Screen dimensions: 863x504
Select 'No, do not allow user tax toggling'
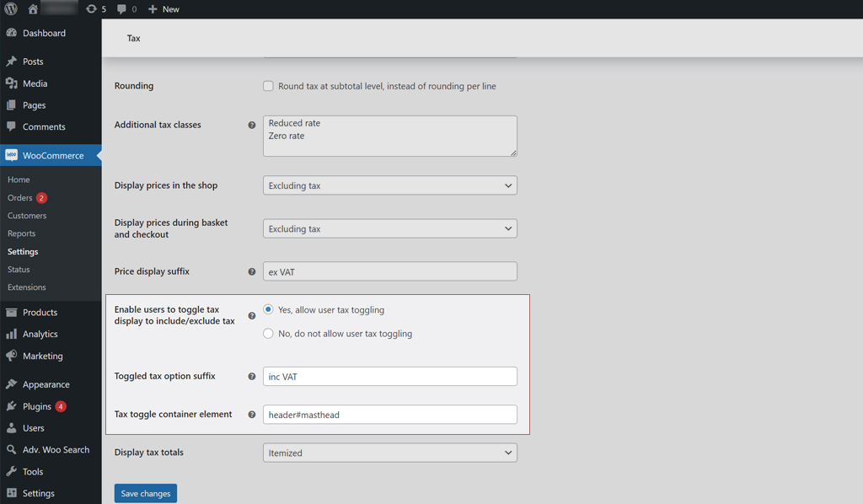tap(268, 334)
